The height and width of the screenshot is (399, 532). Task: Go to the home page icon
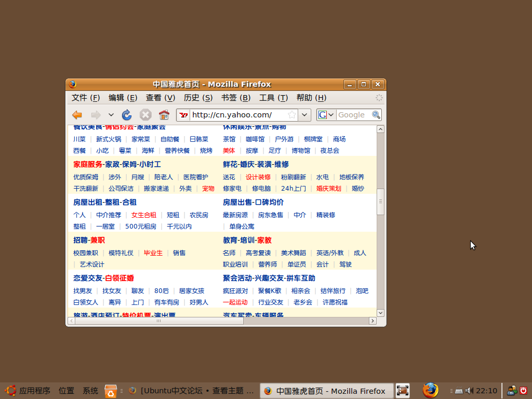tap(164, 115)
